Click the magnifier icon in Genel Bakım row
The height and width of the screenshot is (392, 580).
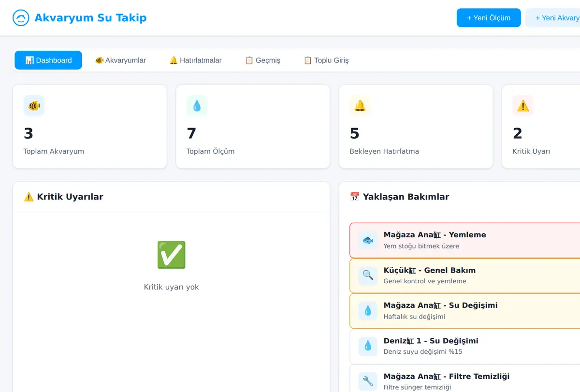pos(368,276)
